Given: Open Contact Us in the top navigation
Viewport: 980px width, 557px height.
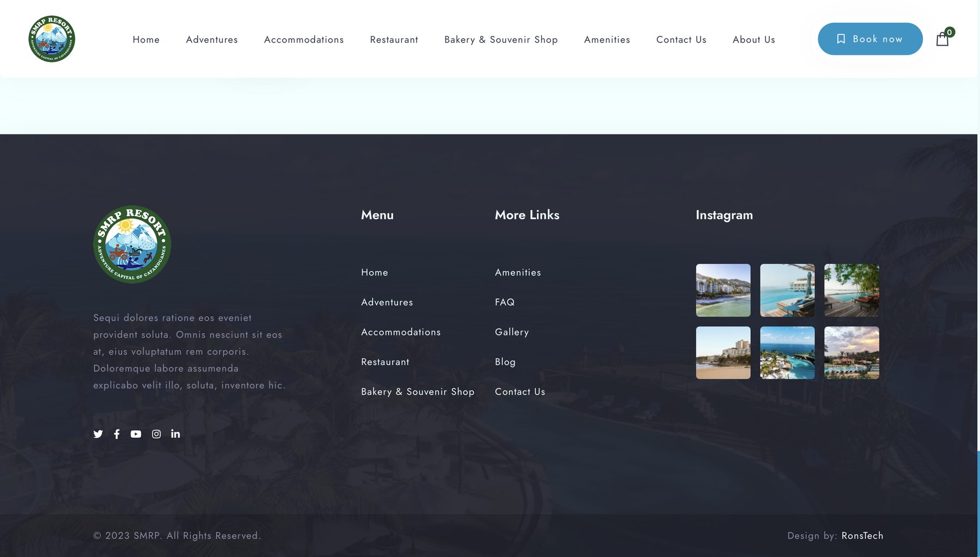Looking at the screenshot, I should (681, 40).
